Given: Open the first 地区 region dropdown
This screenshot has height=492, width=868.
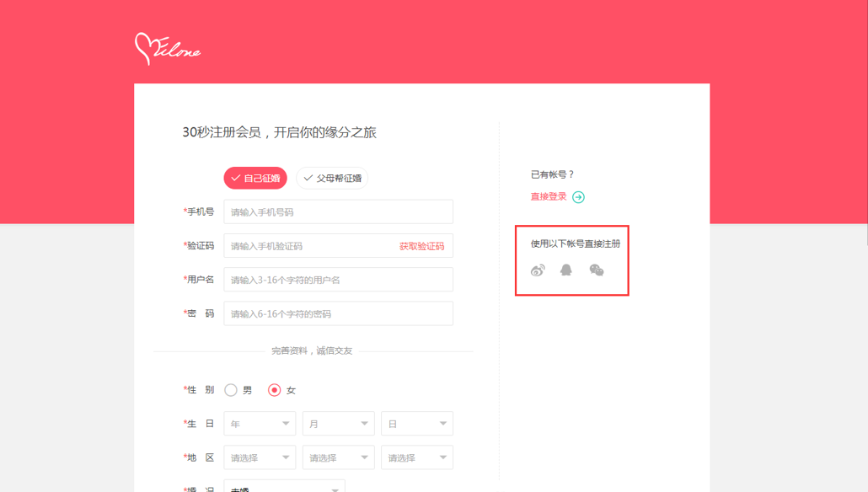Looking at the screenshot, I should 260,457.
